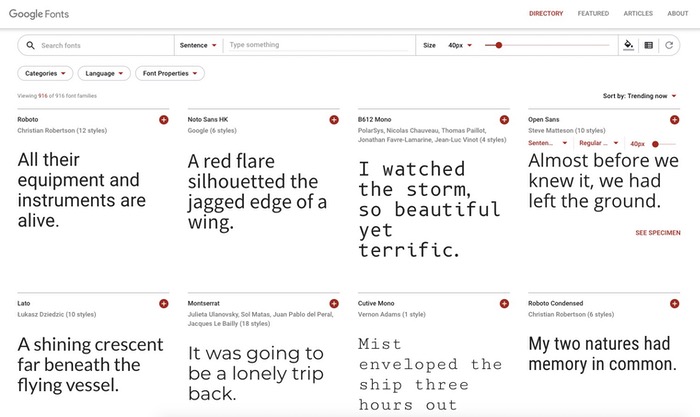Click the reset refresh icon
This screenshot has width=700, height=417.
(669, 45)
